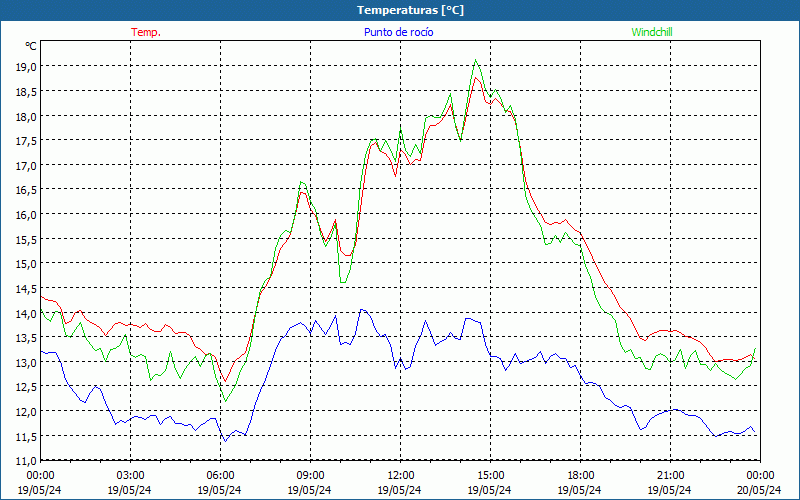Click the 18,0 y-axis value

(26, 116)
